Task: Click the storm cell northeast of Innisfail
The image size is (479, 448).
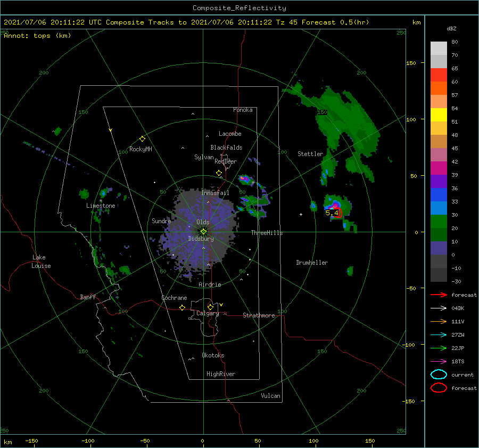Action: coord(245,179)
